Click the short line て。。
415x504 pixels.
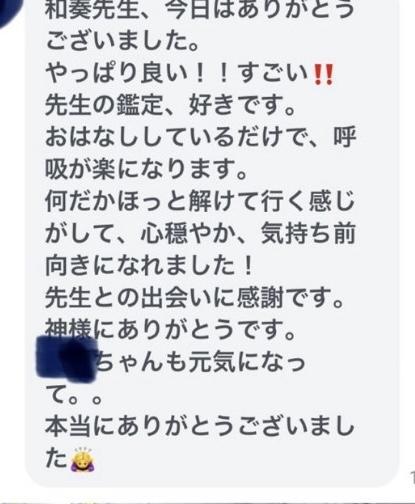coord(74,396)
